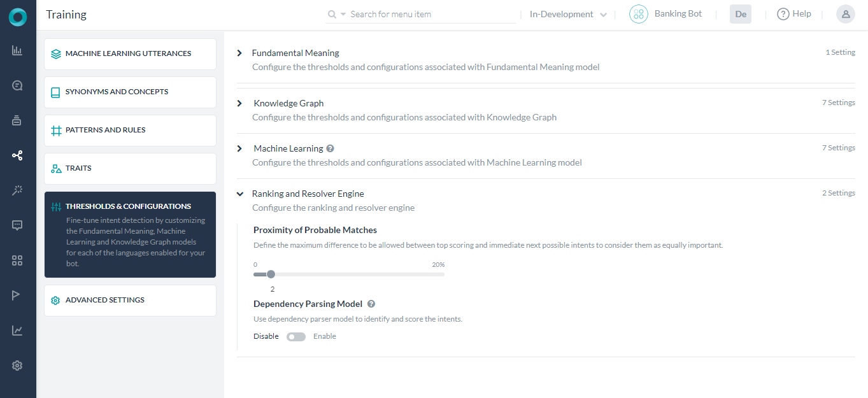Click the Patterns and Rules hash icon
This screenshot has height=398, width=868.
(56, 131)
